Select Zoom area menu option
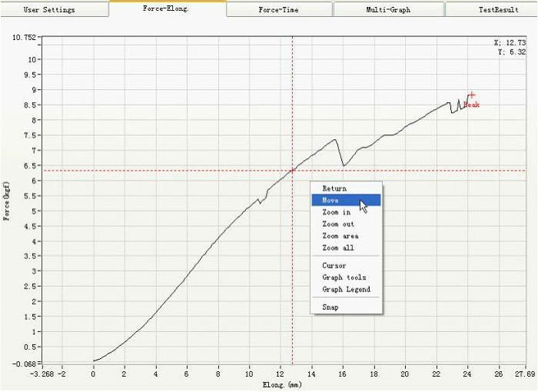538x392 pixels. click(340, 236)
